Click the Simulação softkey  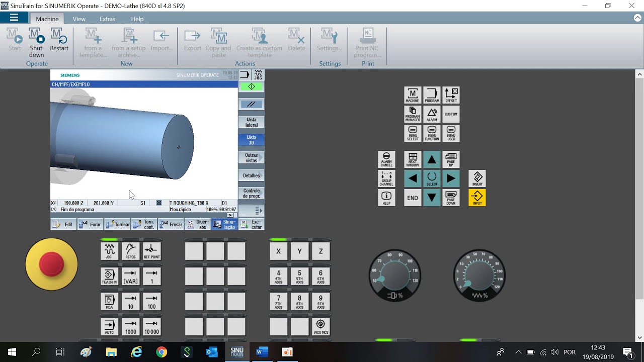tap(224, 224)
